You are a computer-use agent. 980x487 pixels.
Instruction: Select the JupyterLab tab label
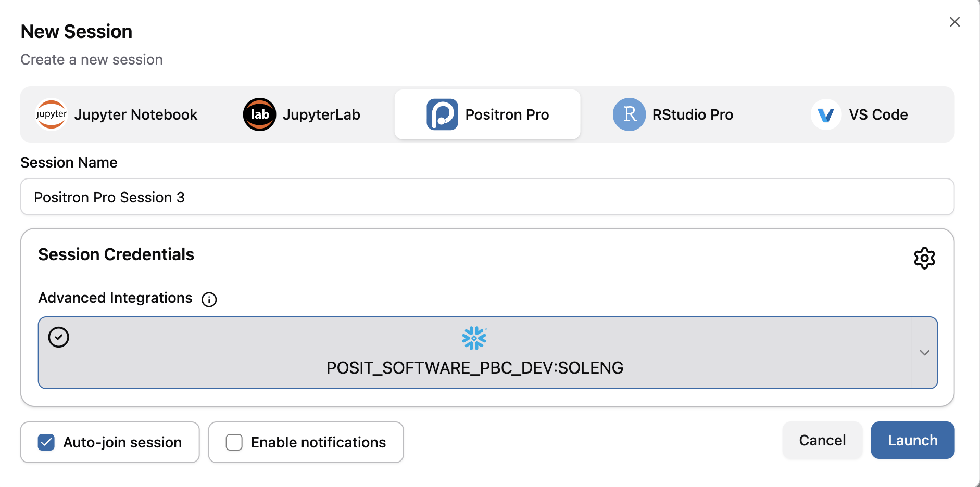tap(321, 114)
